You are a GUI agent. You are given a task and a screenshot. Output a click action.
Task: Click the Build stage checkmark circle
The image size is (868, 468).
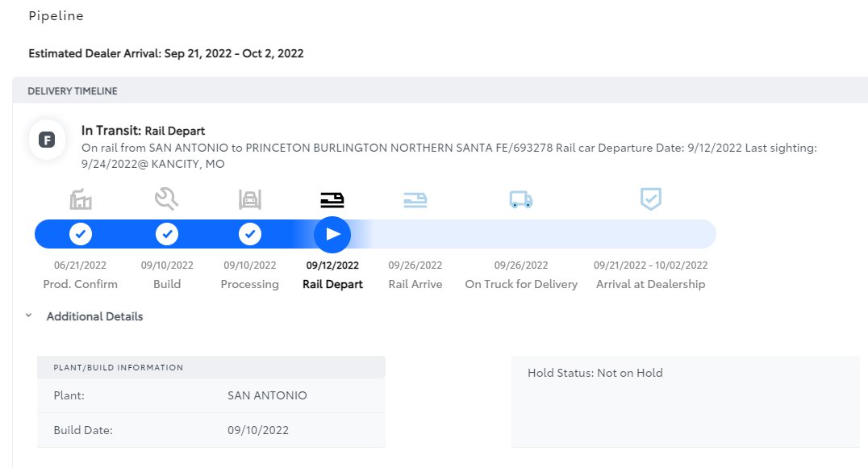coord(167,234)
